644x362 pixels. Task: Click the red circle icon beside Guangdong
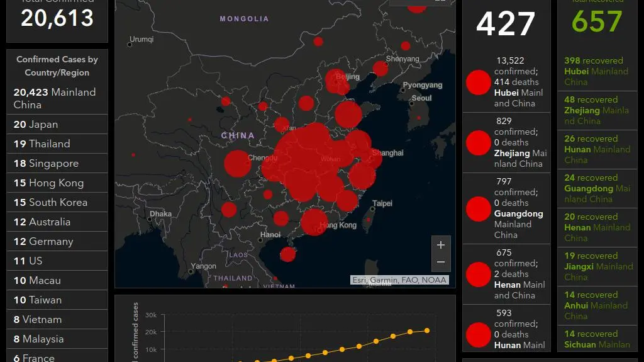click(x=478, y=209)
